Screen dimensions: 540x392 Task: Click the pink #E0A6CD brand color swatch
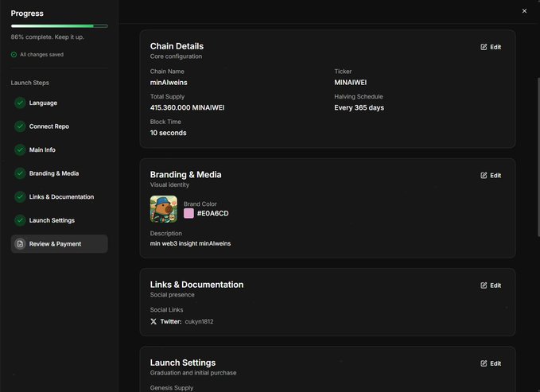click(x=188, y=213)
